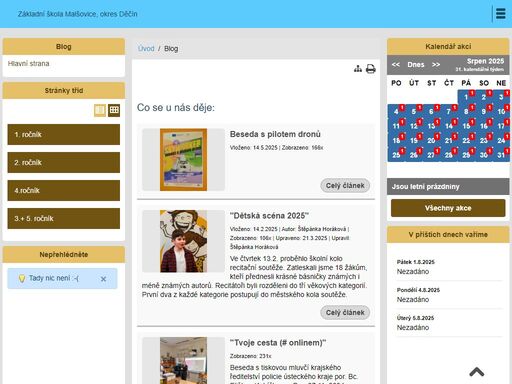This screenshot has height=384, width=512.
Task: Switch class pages to grid view icon
Action: tap(114, 110)
